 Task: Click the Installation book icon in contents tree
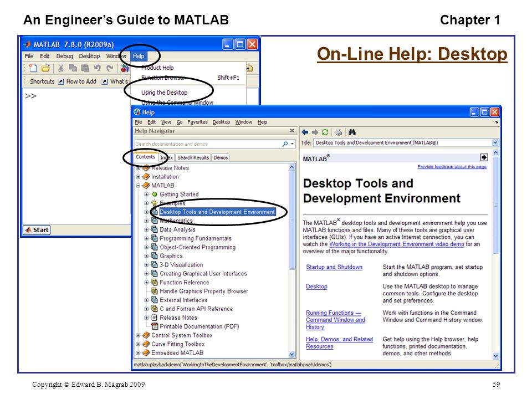[x=146, y=176]
